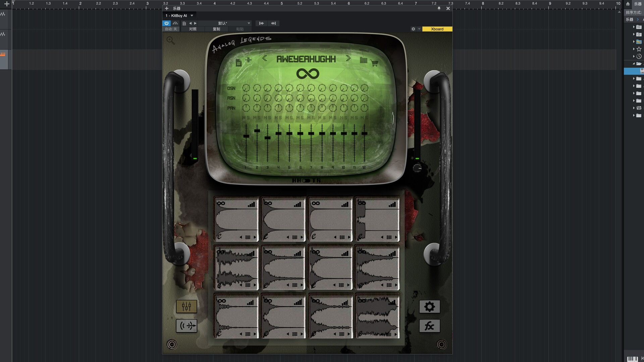Click the PAN knob for channel 4
The height and width of the screenshot is (362, 644).
click(278, 108)
